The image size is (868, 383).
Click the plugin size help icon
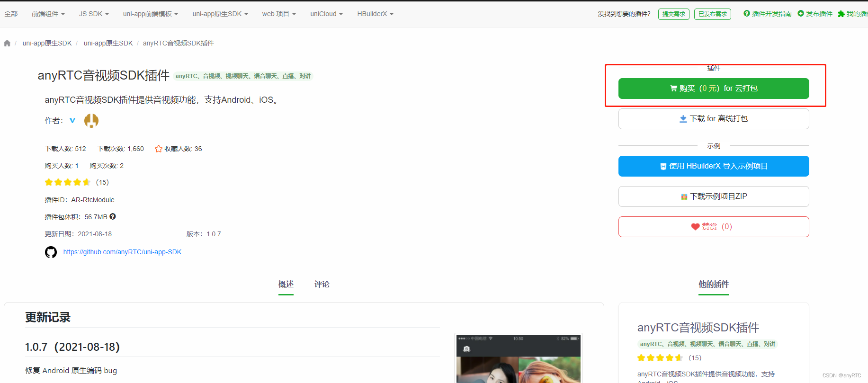113,216
